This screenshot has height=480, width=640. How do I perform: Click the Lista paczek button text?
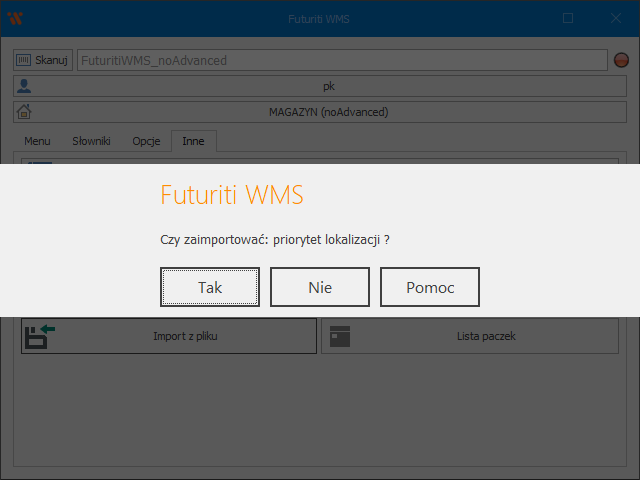485,336
